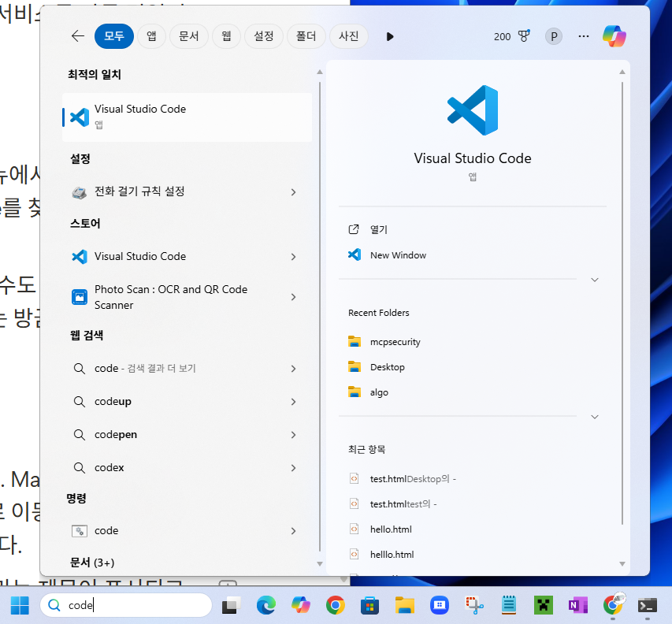Image resolution: width=672 pixels, height=624 pixels.
Task: Click the back arrow in search panel
Action: pyautogui.click(x=77, y=36)
